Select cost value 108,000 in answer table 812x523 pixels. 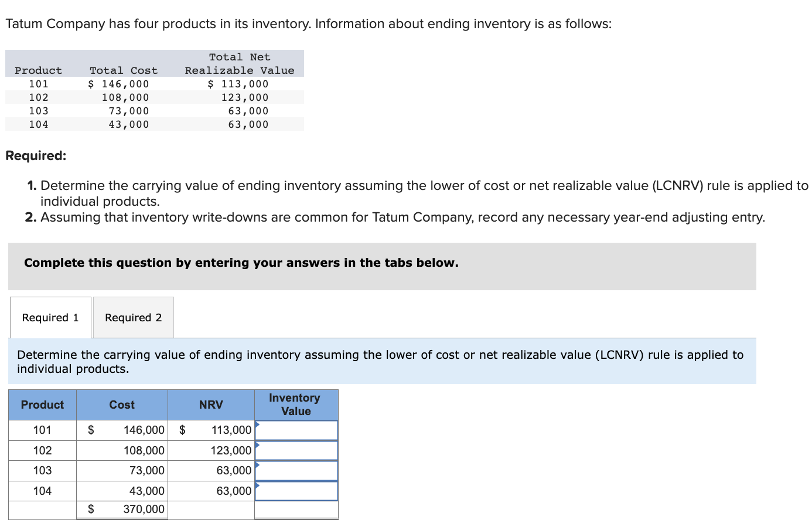(144, 450)
